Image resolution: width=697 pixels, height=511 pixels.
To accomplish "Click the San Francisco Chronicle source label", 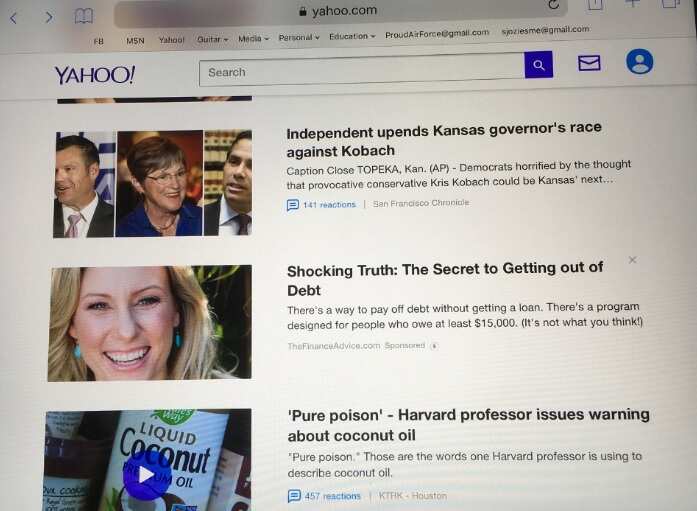I will [x=421, y=203].
